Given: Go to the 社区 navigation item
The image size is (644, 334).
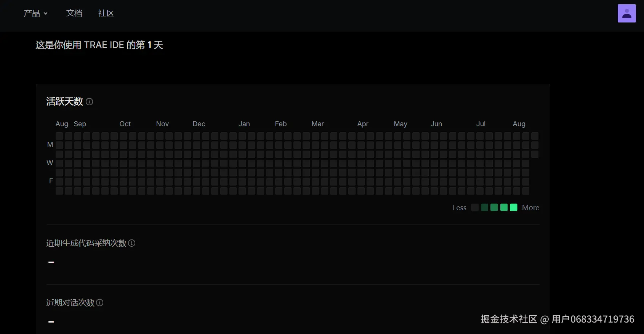Looking at the screenshot, I should [106, 13].
